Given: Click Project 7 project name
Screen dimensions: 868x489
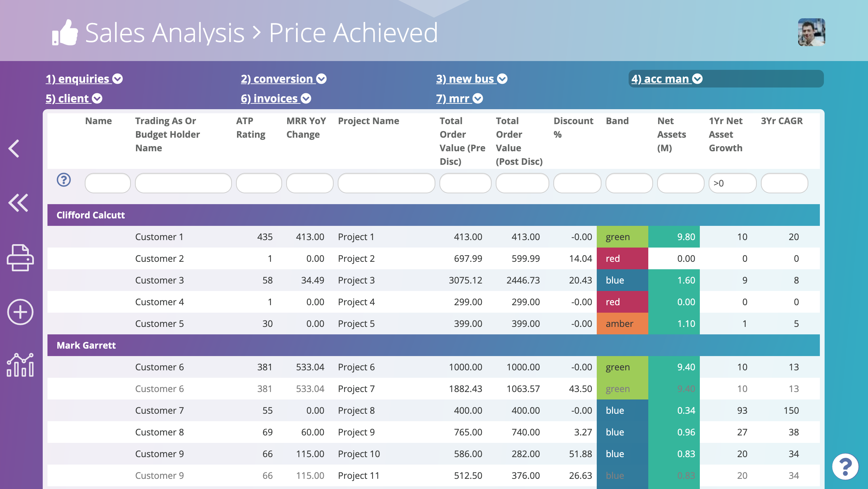Looking at the screenshot, I should 356,389.
